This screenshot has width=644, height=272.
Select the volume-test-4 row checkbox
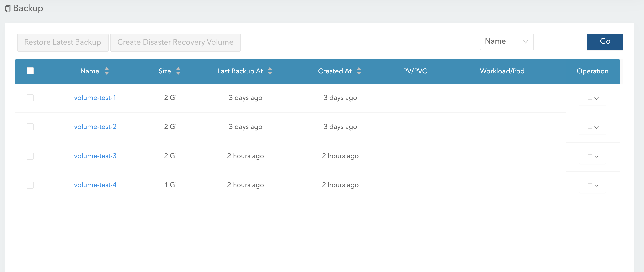point(30,185)
